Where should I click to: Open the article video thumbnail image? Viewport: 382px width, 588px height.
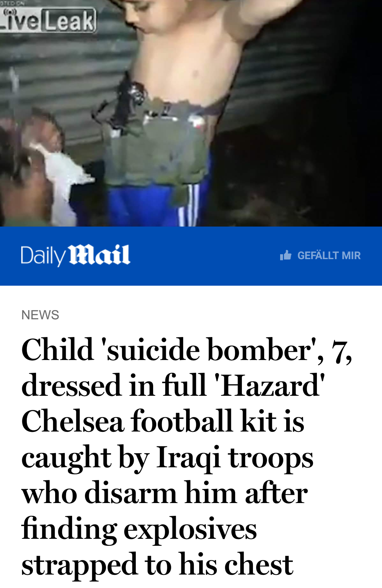tap(191, 113)
